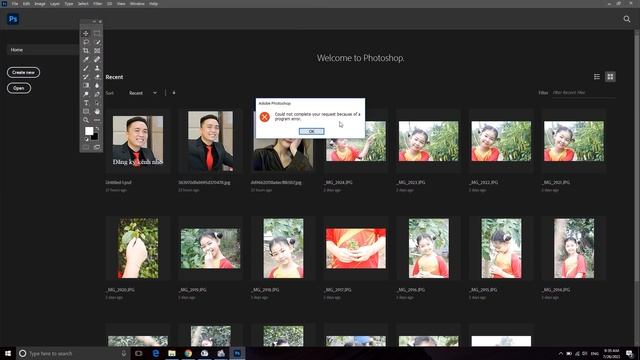This screenshot has height=360, width=640.
Task: Select the Eyedropper tool
Action: (x=86, y=60)
